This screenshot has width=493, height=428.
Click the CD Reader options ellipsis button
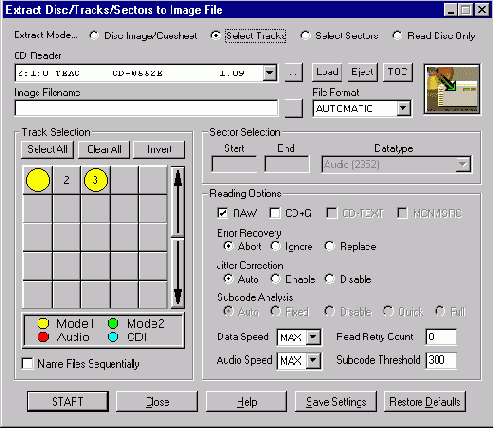tap(294, 72)
